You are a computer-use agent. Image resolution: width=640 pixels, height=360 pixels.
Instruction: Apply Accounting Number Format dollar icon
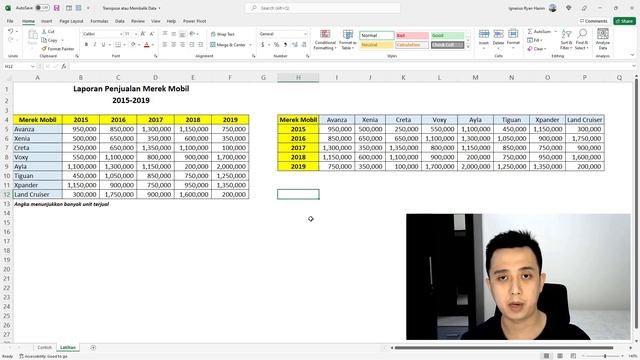tap(262, 44)
